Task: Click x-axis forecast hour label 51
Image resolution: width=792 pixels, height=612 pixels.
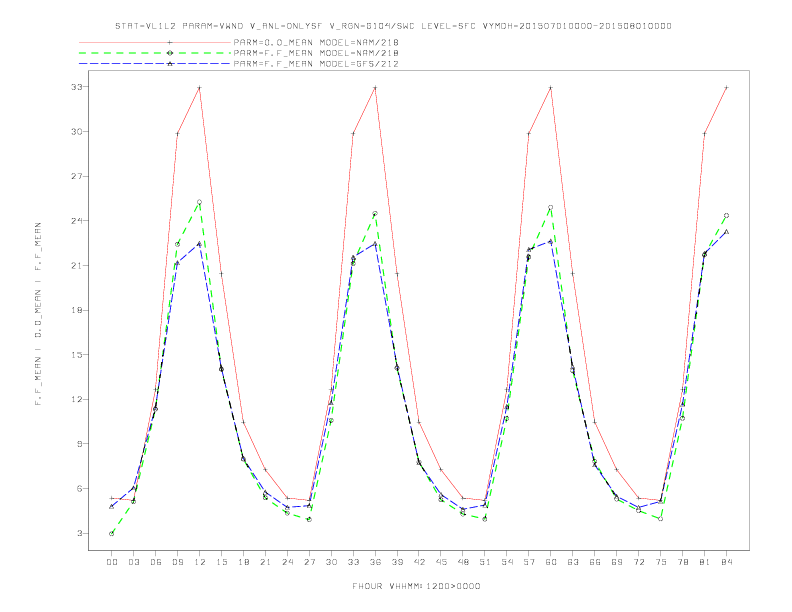Action: coord(485,562)
